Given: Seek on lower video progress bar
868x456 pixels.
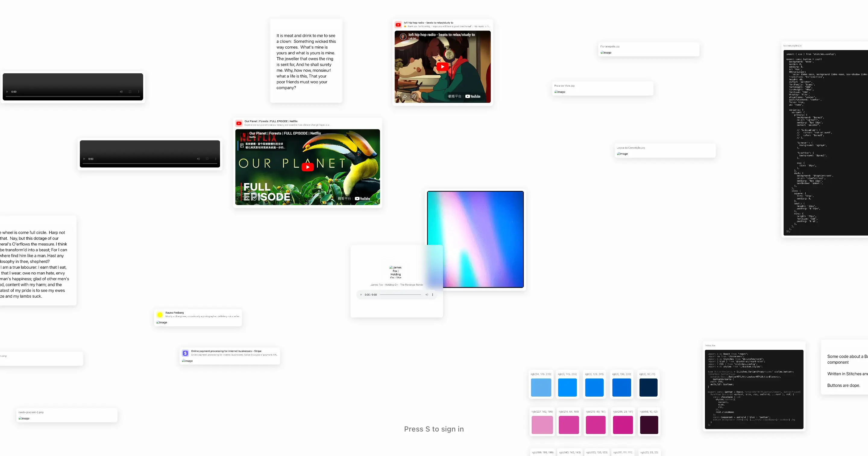Looking at the screenshot, I should pos(150,163).
